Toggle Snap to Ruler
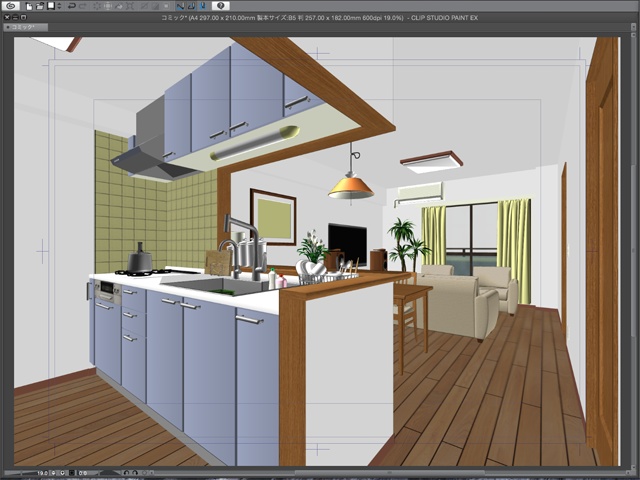Image resolution: width=640 pixels, height=480 pixels. pyautogui.click(x=180, y=6)
